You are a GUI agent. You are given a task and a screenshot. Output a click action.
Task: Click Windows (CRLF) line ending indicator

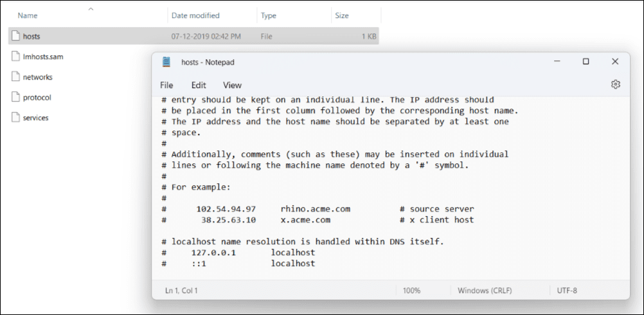click(485, 291)
